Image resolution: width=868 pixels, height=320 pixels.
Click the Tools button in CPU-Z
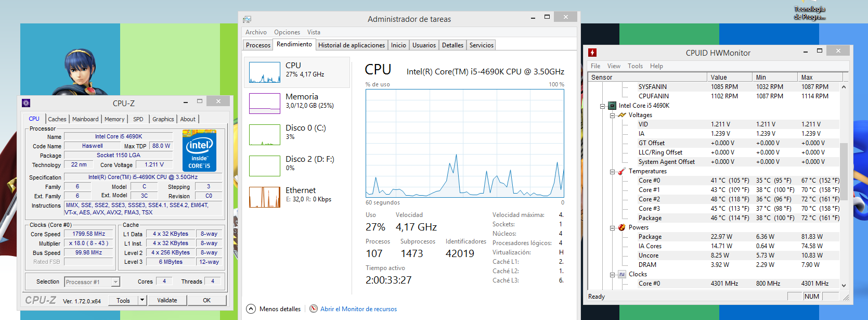pyautogui.click(x=123, y=300)
